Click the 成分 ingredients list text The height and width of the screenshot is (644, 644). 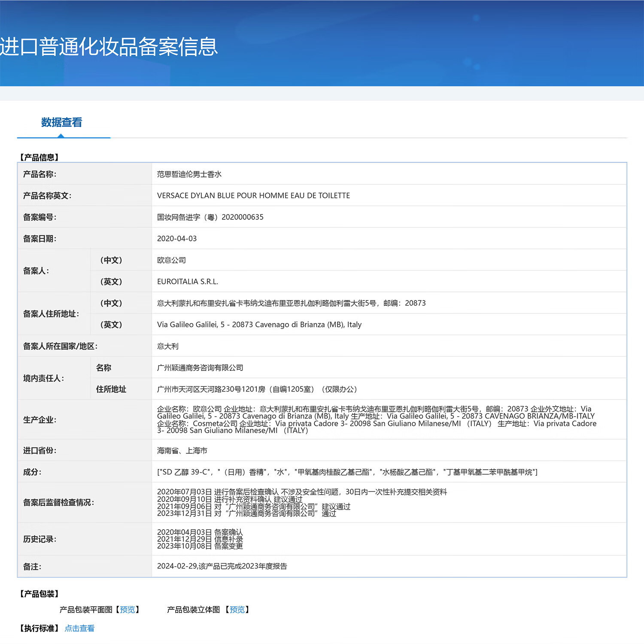348,472
